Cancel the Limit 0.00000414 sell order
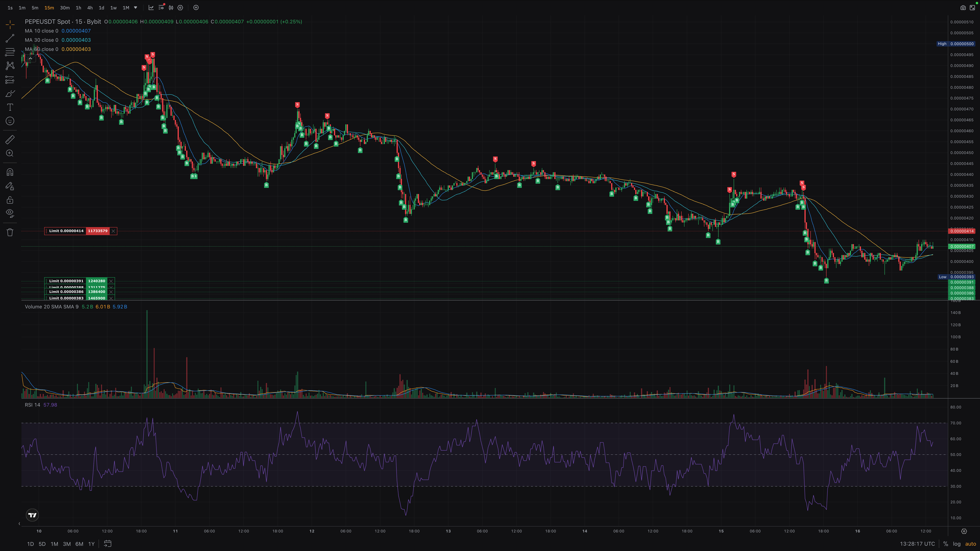Viewport: 980px width, 551px height. click(x=113, y=231)
